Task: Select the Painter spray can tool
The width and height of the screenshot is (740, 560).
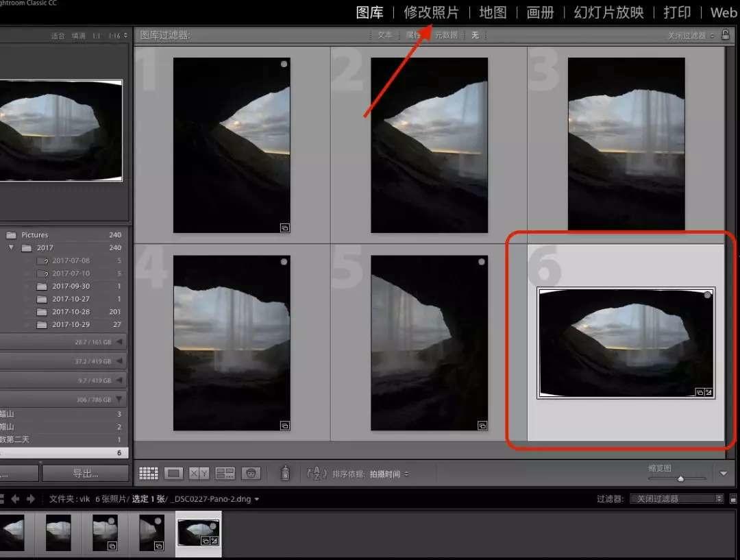Action: tap(285, 473)
